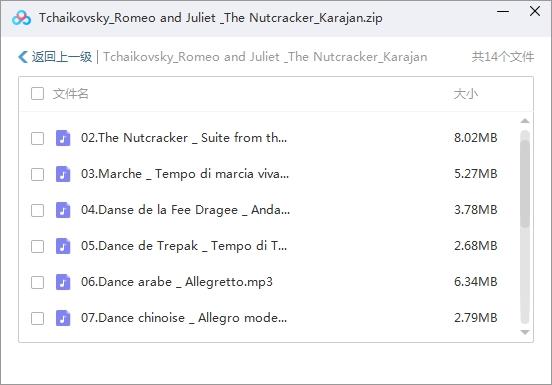Check the box for 02.The Nutcracker file

pyautogui.click(x=37, y=138)
